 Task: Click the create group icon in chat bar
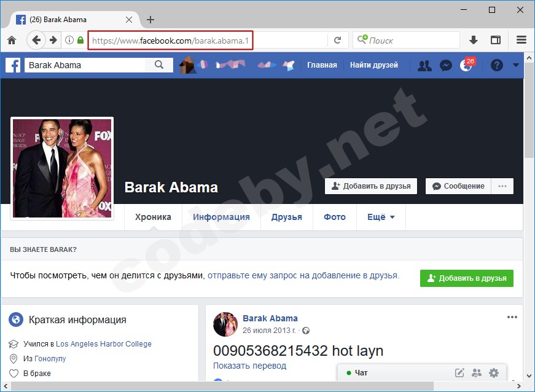[477, 373]
